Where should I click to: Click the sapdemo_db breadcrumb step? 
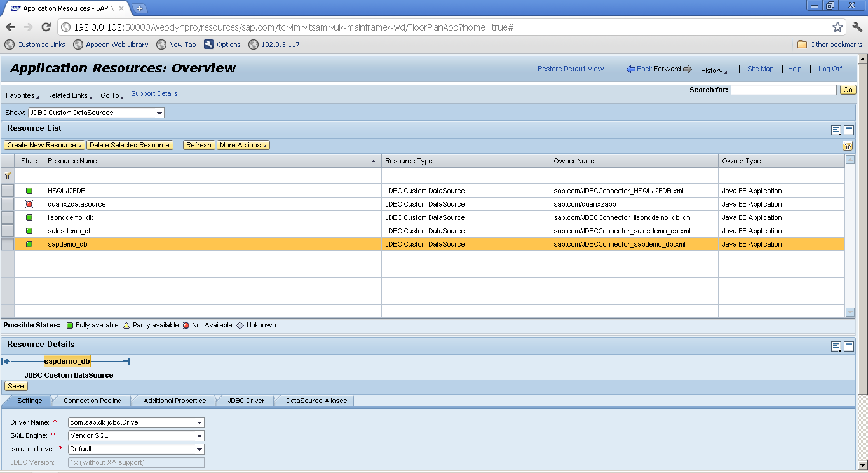point(67,361)
